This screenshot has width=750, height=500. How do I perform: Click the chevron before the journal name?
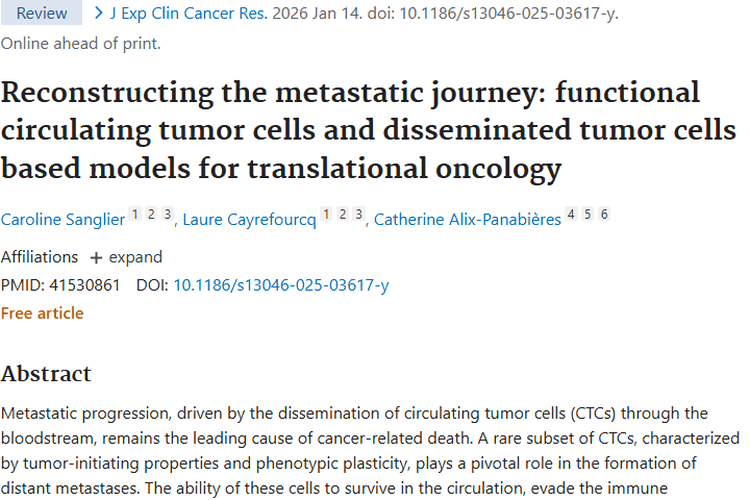pyautogui.click(x=98, y=13)
